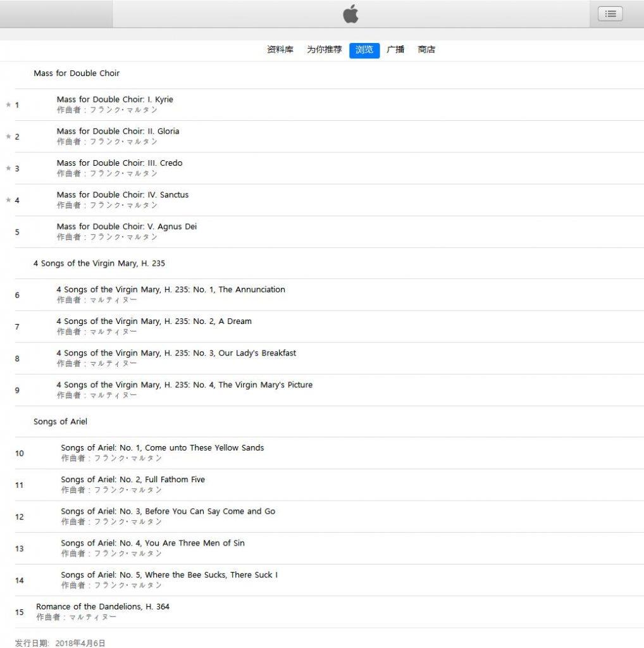Select track Romance of the Dandelions, H. 364
This screenshot has width=644, height=648.
(329, 612)
